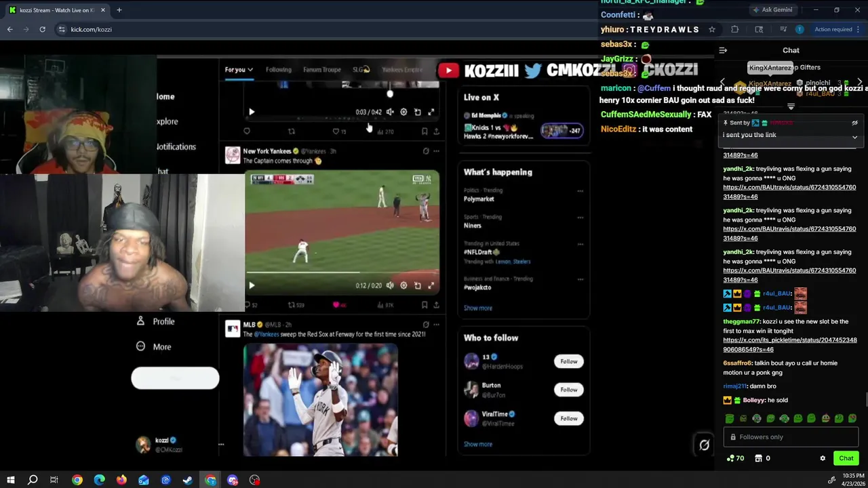
Task: Click Show more under What's happening
Action: click(x=478, y=308)
